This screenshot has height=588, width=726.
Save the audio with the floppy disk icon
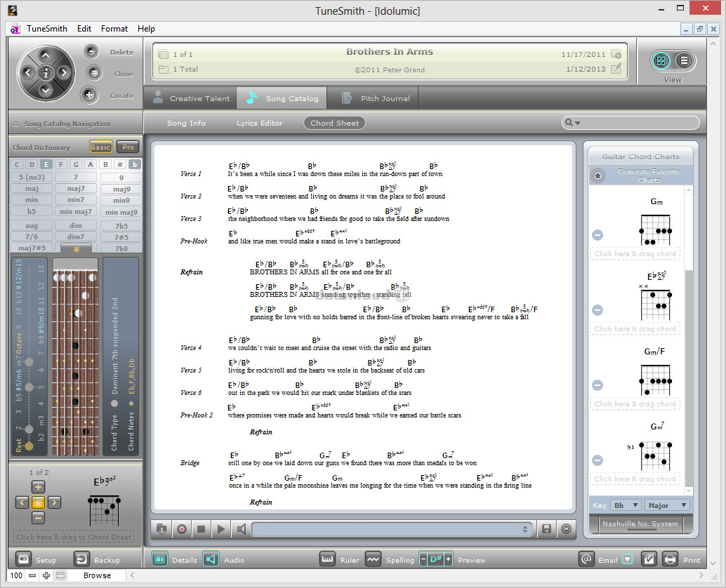[546, 529]
